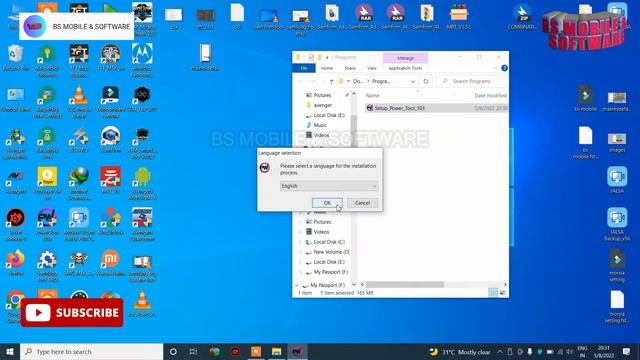Screen dimensions: 640x360
Task: Open the Motorola app desktop shortcut
Action: [142, 60]
